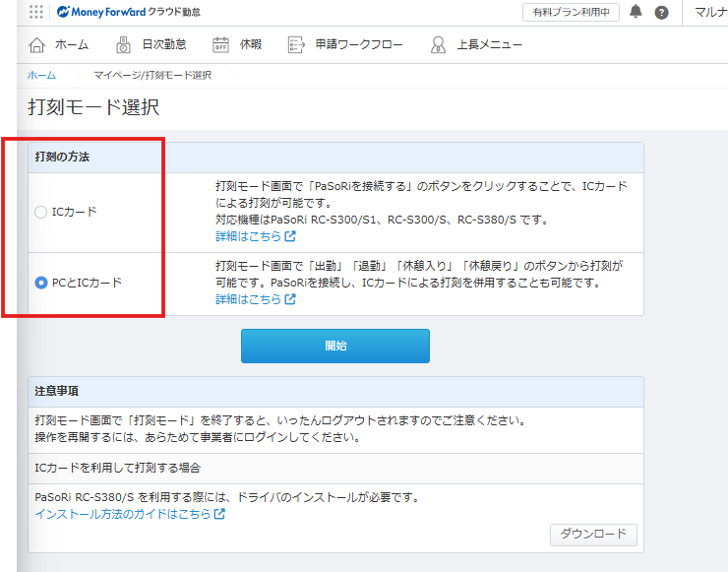Open the help question mark icon
The image size is (728, 572).
(661, 13)
